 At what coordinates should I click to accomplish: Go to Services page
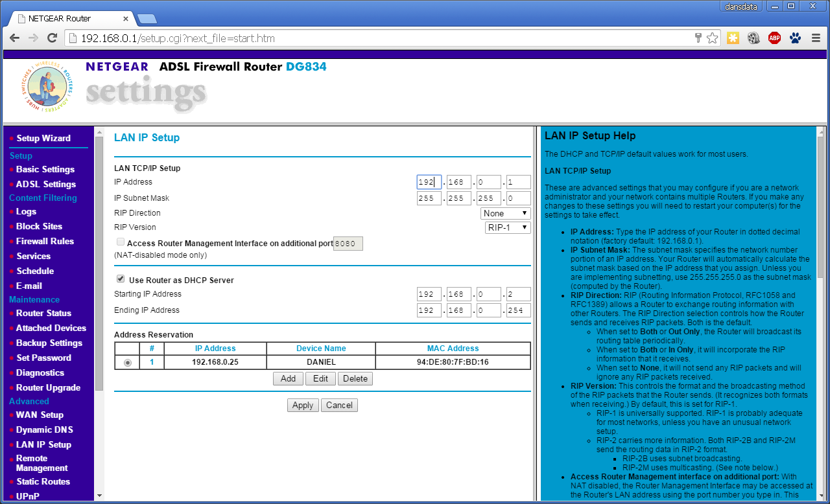point(33,256)
